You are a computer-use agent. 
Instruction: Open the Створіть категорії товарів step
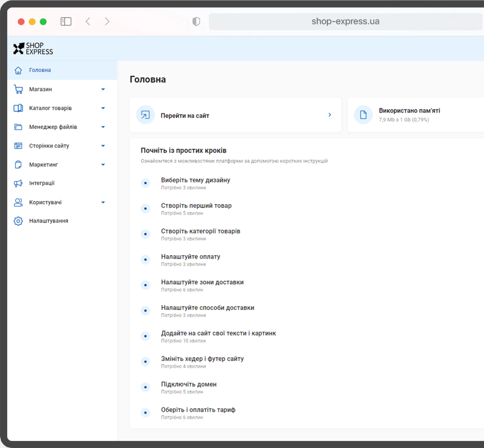[200, 231]
